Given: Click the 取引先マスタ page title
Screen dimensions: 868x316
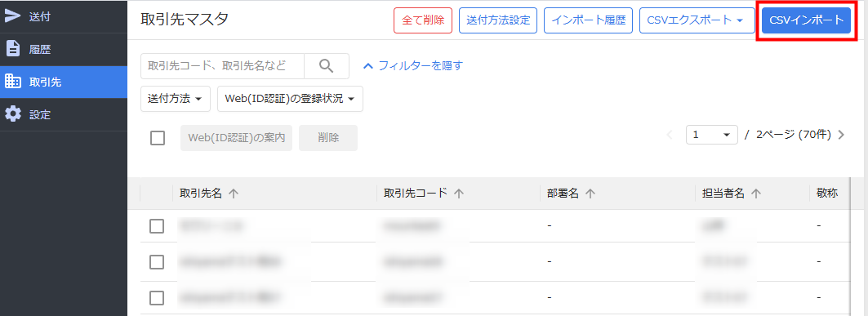Looking at the screenshot, I should (185, 19).
